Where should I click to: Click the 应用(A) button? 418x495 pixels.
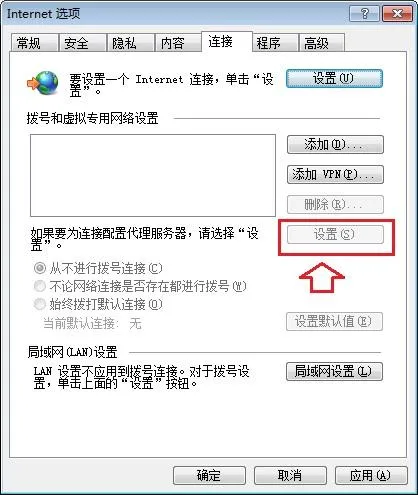point(371,475)
